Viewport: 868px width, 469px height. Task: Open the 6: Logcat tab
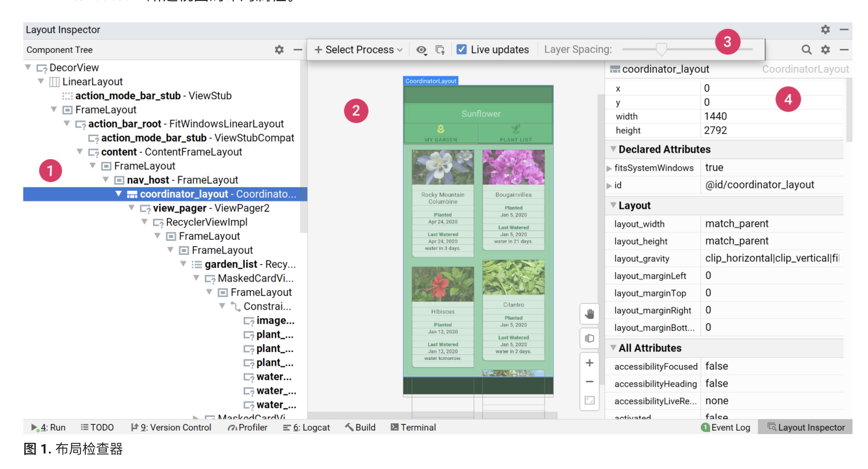coord(307,427)
